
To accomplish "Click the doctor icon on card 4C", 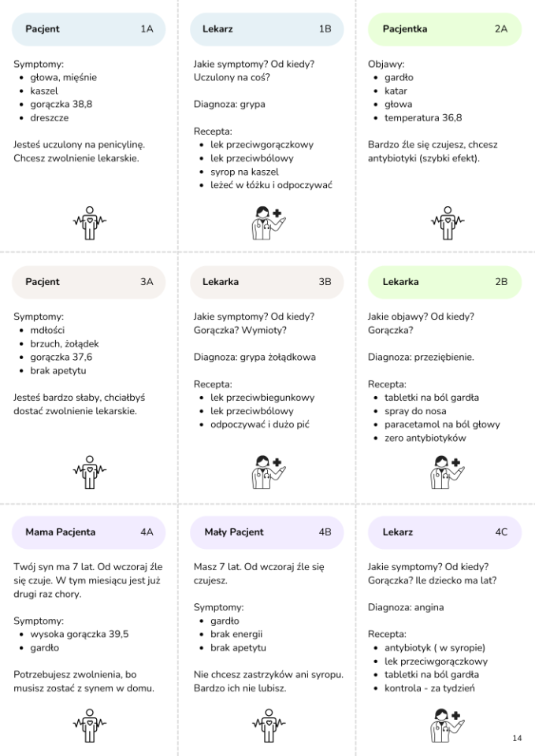I will pyautogui.click(x=447, y=724).
